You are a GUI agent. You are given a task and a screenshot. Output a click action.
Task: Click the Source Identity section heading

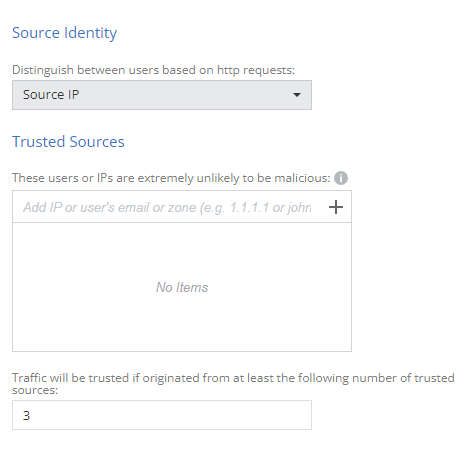click(x=64, y=33)
